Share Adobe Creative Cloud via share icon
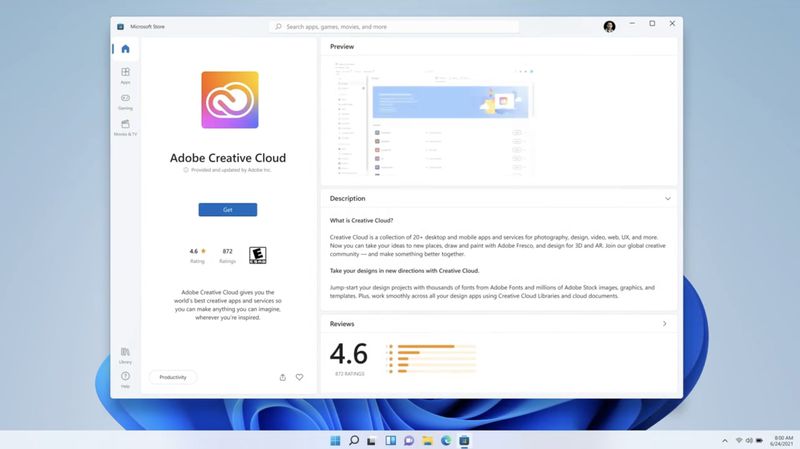The image size is (800, 449). click(x=283, y=377)
